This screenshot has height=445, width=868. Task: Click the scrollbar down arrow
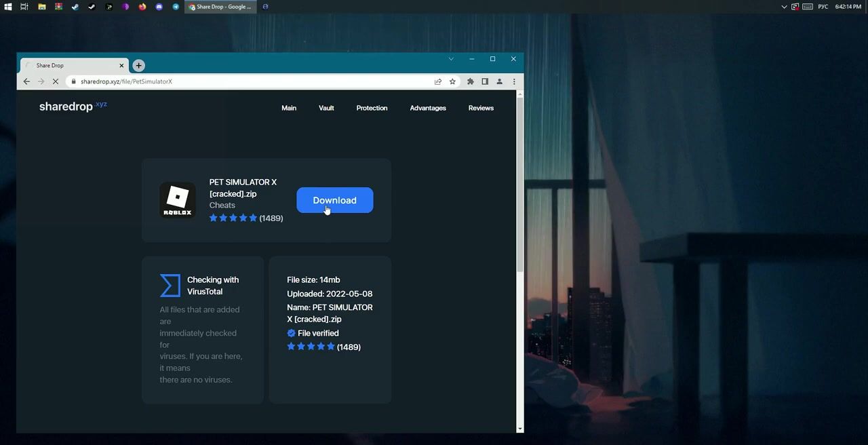pos(520,429)
